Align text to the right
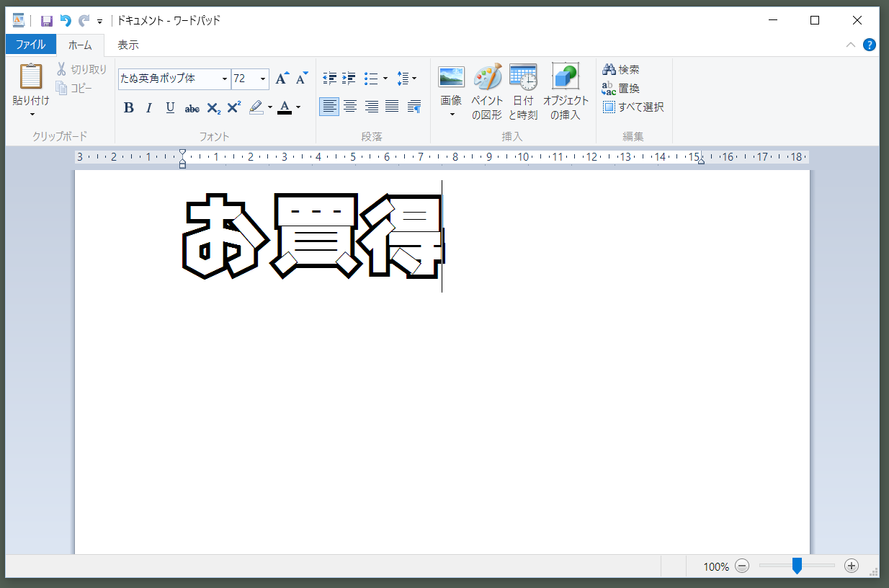889x588 pixels. pyautogui.click(x=371, y=107)
